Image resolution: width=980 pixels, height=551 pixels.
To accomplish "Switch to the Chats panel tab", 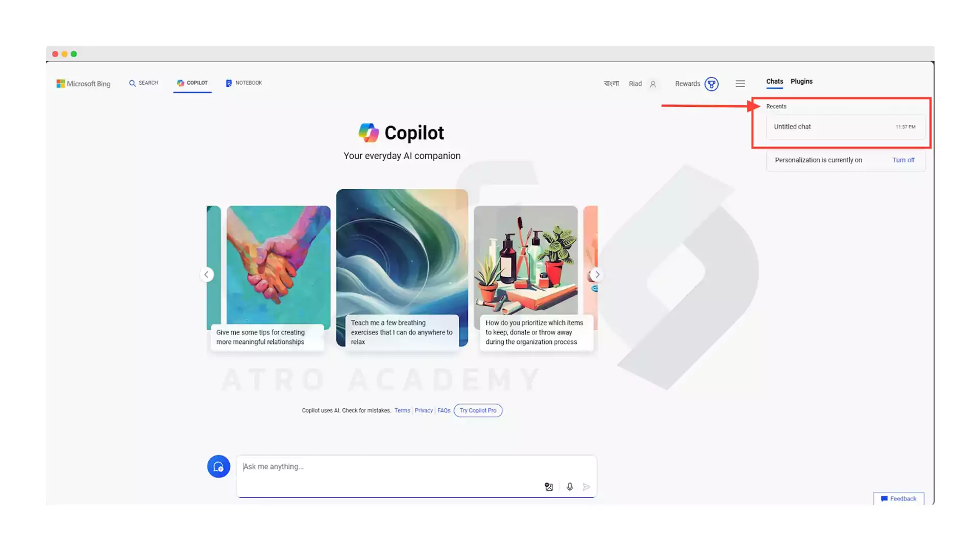I will coord(774,81).
